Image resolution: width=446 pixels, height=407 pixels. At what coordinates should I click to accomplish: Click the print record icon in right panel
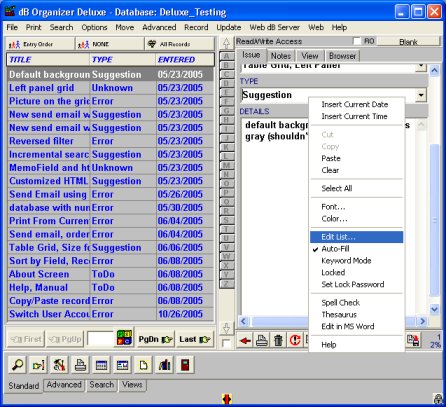click(x=262, y=340)
